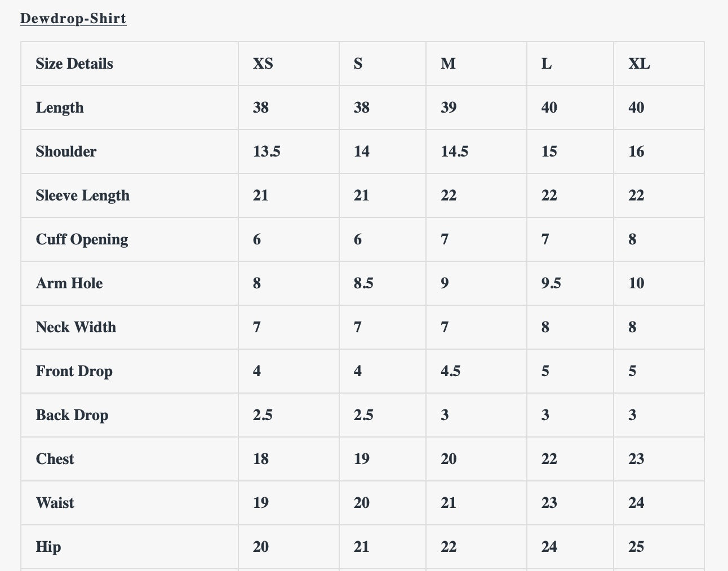The height and width of the screenshot is (571, 728).
Task: Click the Back Drop row label
Action: 72,415
